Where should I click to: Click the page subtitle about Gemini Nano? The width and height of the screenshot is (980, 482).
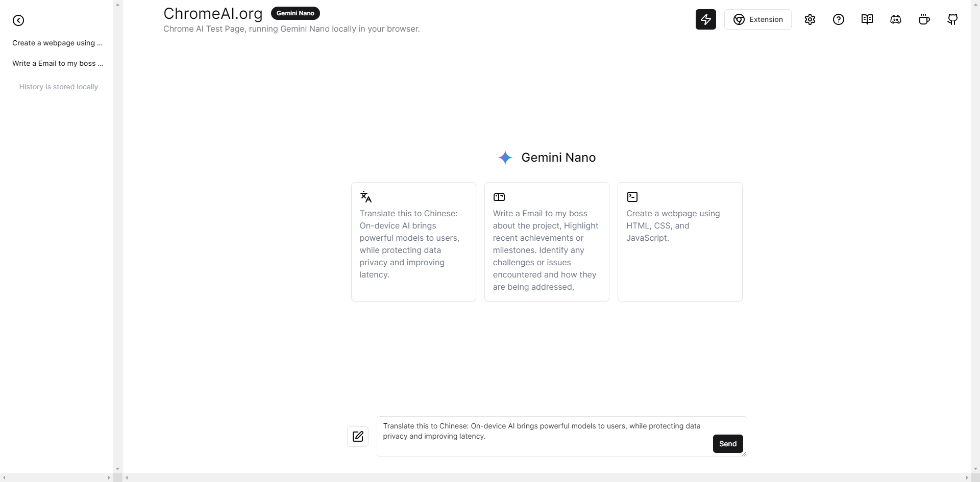click(x=291, y=29)
